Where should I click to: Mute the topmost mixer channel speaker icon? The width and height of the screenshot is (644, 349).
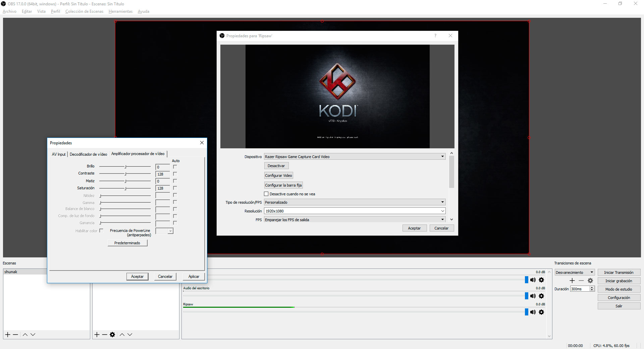(533, 280)
